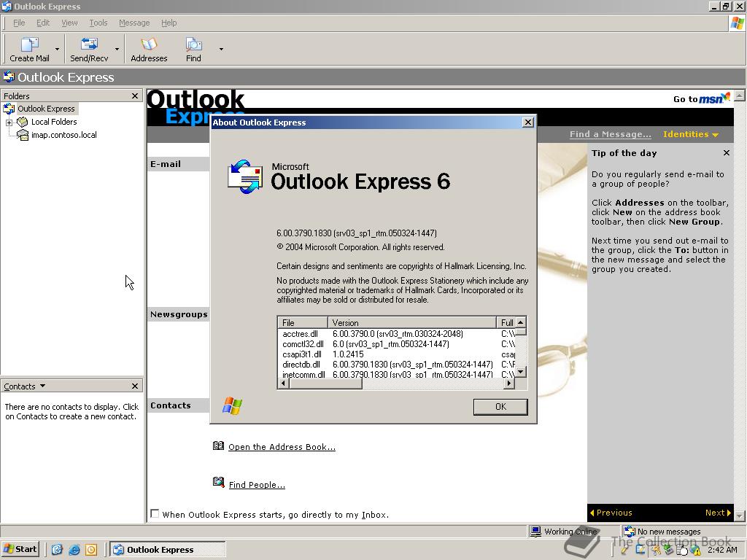Open the Edit menu

[x=43, y=23]
